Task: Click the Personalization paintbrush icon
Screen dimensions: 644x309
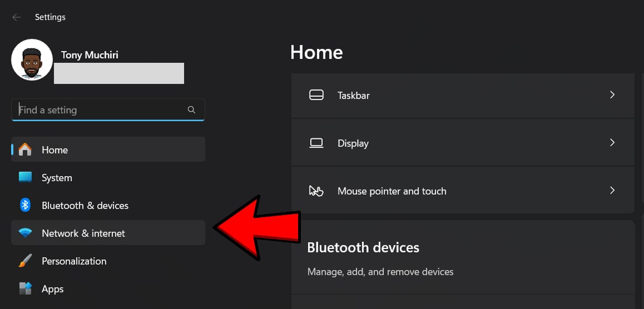Action: pyautogui.click(x=25, y=261)
